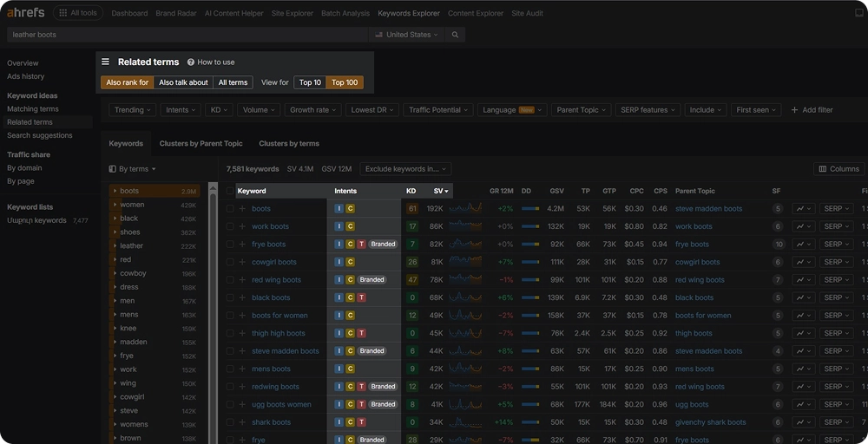Click the KD score 61 badge for boots
868x444 pixels.
(x=411, y=208)
